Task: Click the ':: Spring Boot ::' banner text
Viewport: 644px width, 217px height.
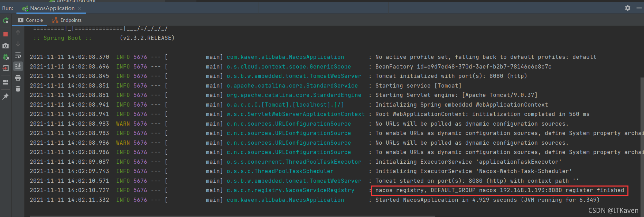Action: 63,38
